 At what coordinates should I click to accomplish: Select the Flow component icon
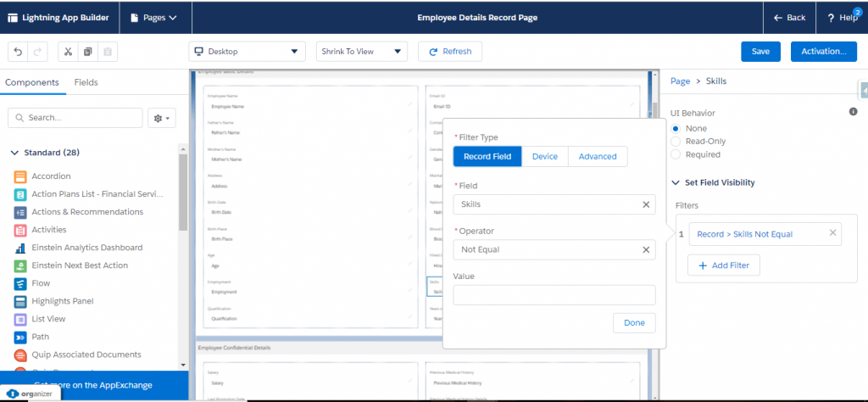click(20, 283)
